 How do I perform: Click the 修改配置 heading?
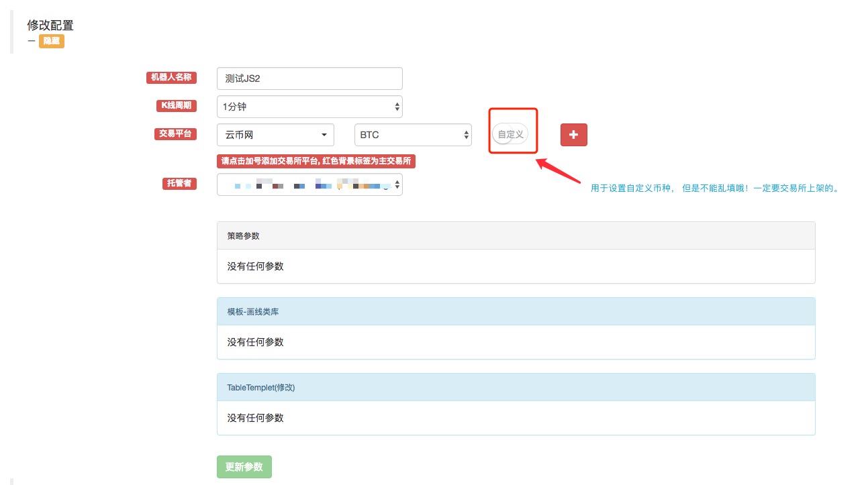coord(50,25)
